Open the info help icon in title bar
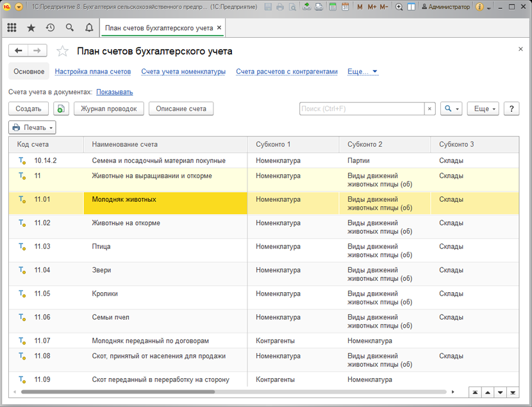This screenshot has height=407, width=532. point(479,7)
